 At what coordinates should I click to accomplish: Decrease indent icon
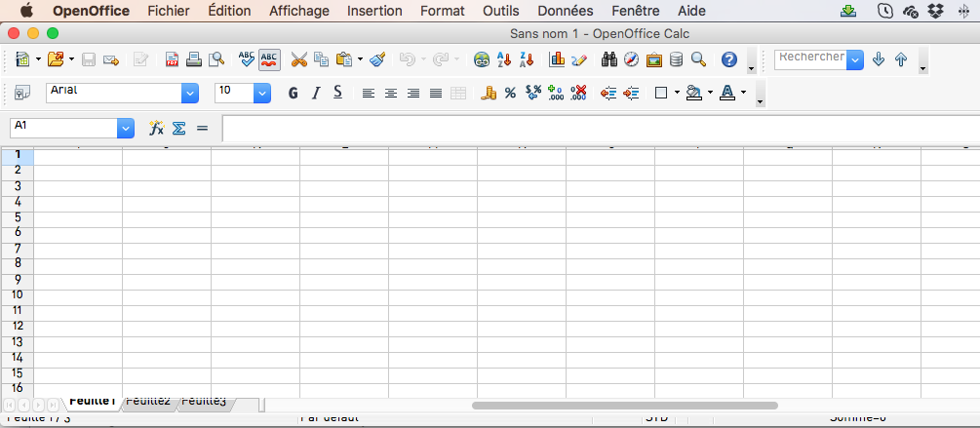608,93
